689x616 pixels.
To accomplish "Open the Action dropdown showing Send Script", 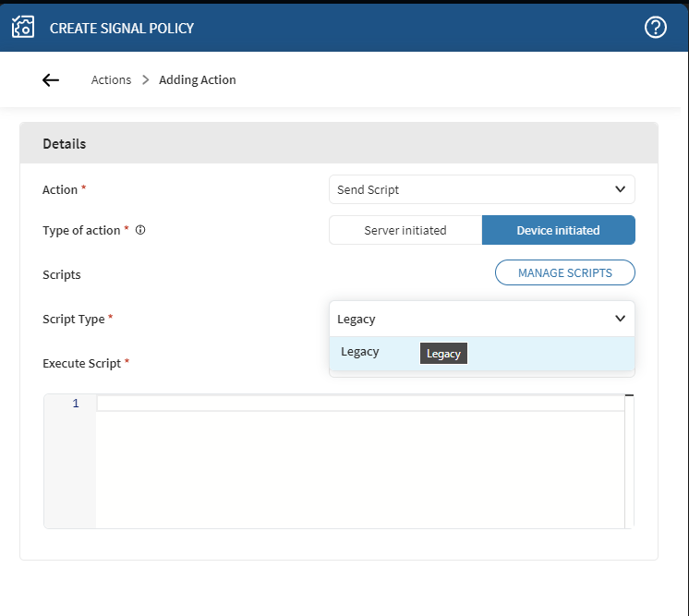I will 471,189.
